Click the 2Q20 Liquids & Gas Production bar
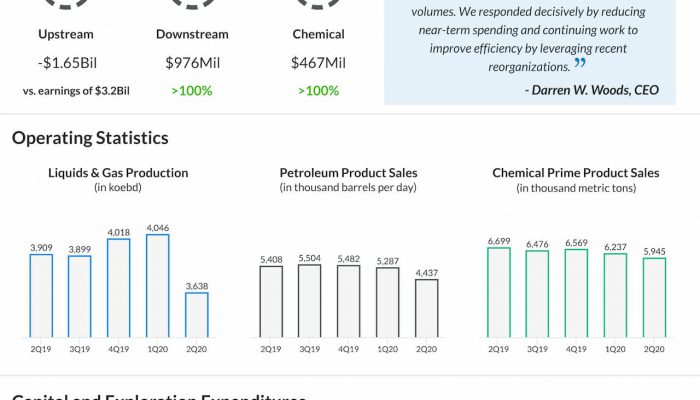This screenshot has height=400, width=700. click(197, 315)
